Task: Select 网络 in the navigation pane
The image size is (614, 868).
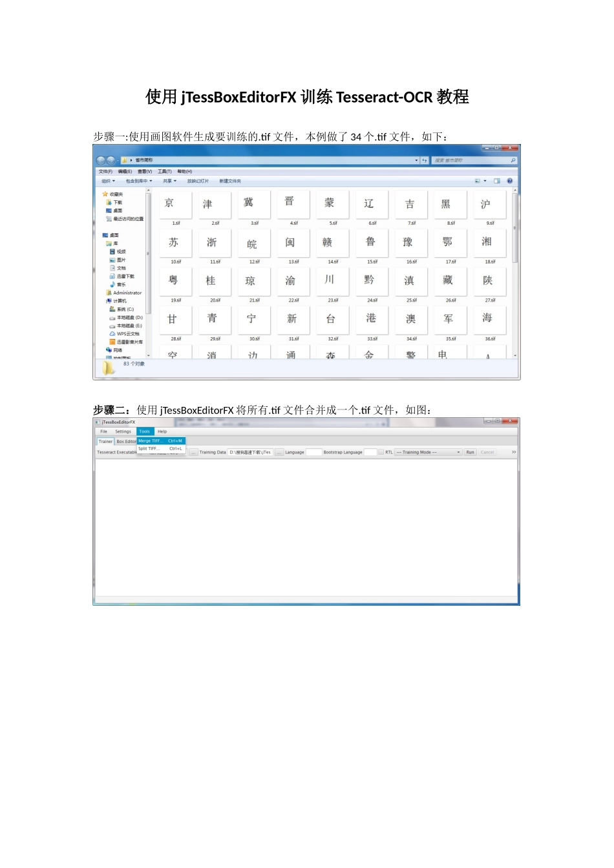Action: click(114, 350)
